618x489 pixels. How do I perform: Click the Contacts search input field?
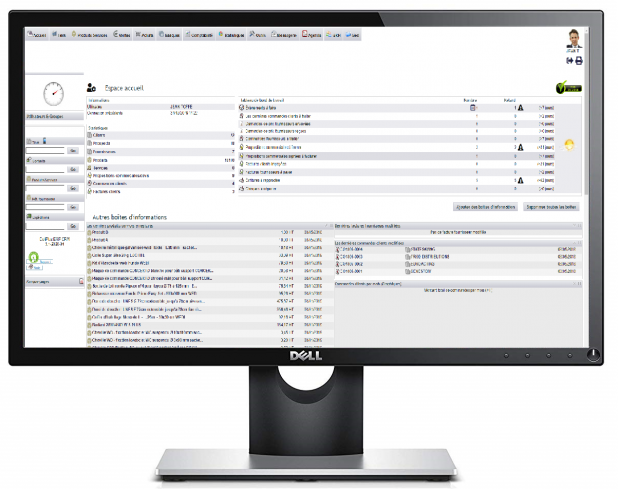tap(45, 169)
